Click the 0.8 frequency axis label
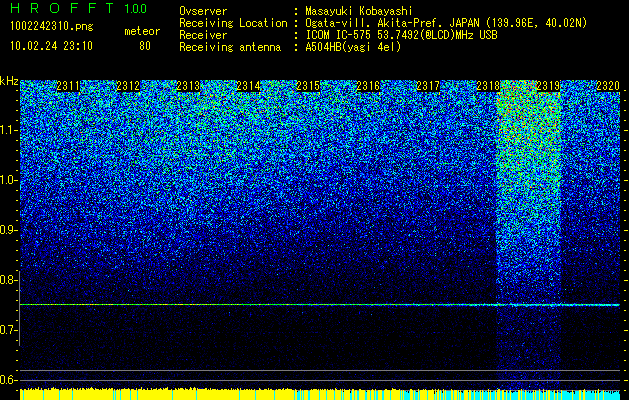The image size is (629, 400). [9, 280]
